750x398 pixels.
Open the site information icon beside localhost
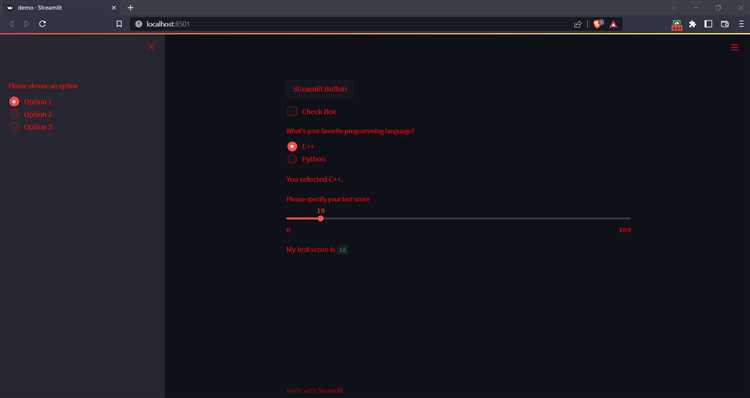(138, 24)
